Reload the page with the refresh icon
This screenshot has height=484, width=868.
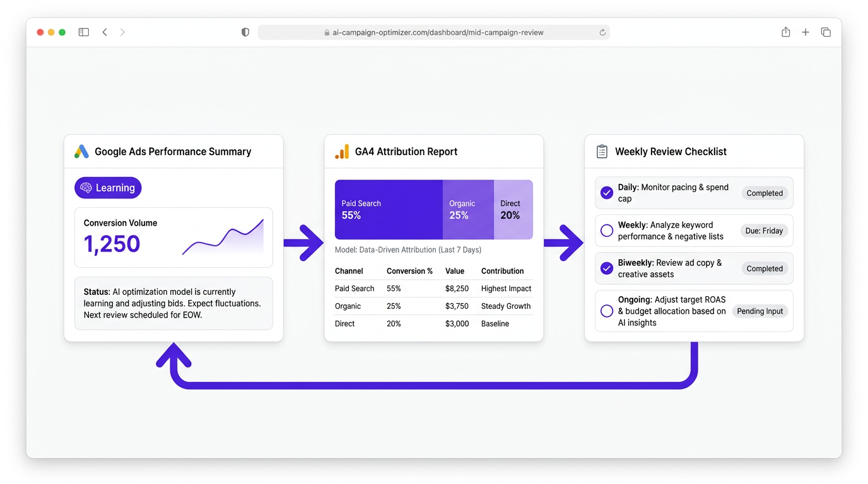[602, 32]
